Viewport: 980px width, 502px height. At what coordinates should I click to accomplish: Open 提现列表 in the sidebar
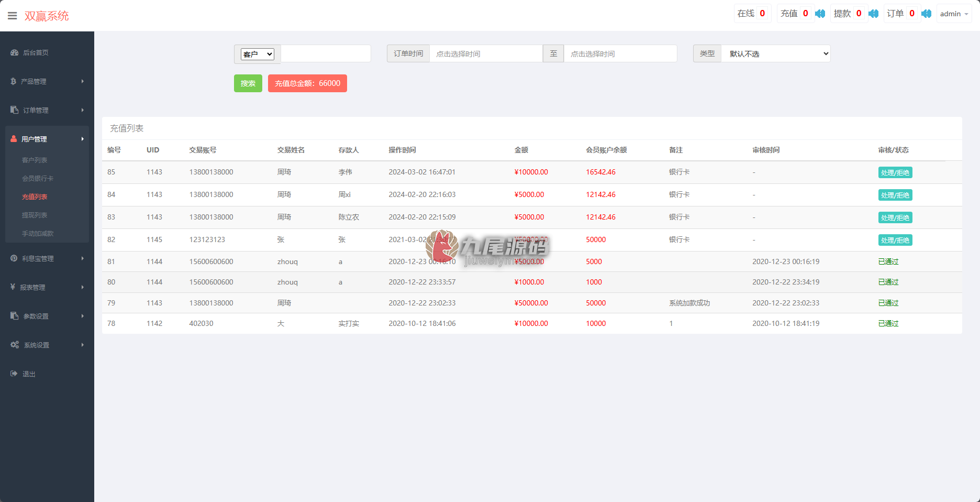coord(35,215)
